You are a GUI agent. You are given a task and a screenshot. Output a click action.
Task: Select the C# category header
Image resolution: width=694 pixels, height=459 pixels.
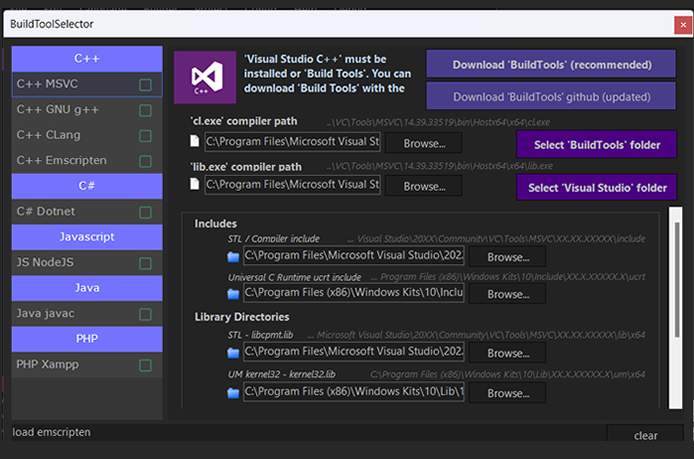click(x=87, y=186)
